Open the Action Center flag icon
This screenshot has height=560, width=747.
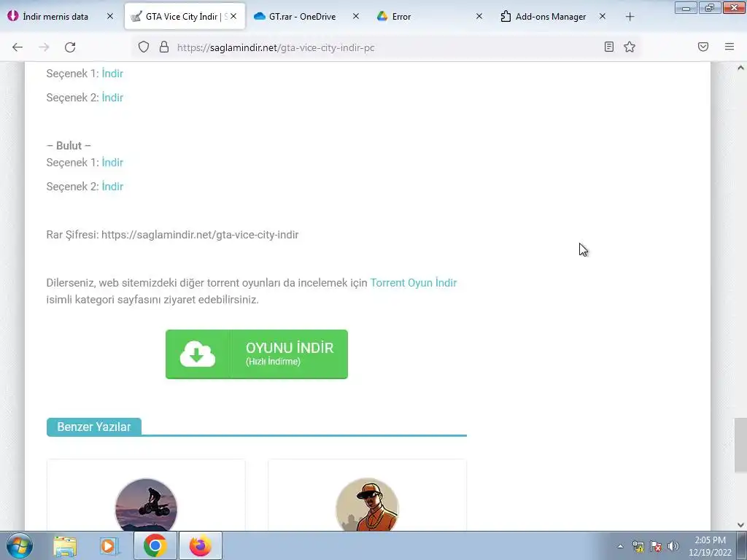[x=656, y=546]
